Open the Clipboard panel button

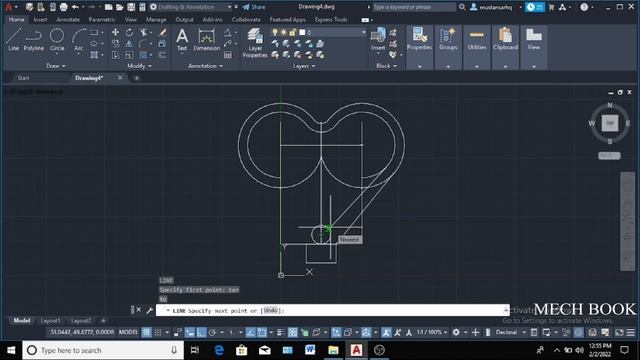[505, 47]
